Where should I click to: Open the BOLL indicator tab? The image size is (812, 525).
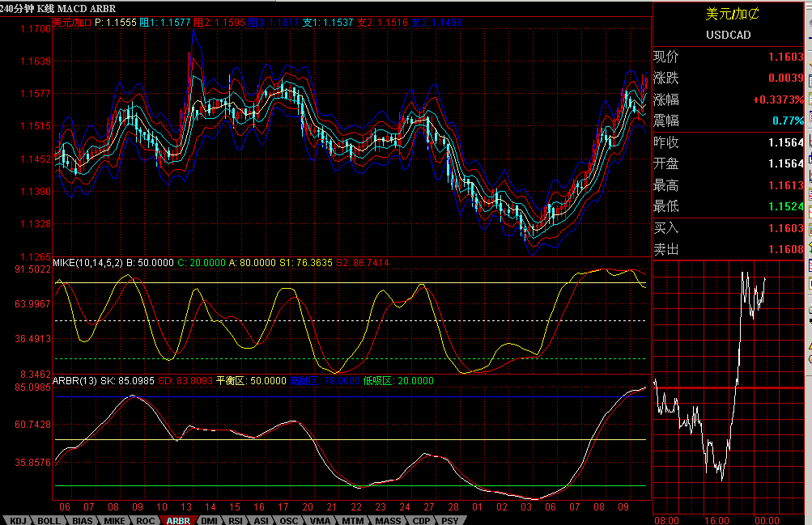pyautogui.click(x=49, y=520)
